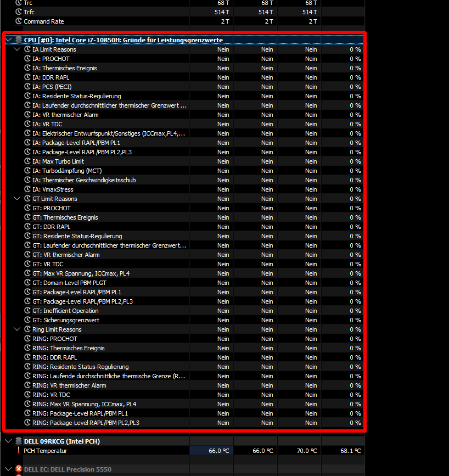Collapse the CPU [#0] Intel Core i7-10850H group
The image size is (449, 476).
point(9,40)
